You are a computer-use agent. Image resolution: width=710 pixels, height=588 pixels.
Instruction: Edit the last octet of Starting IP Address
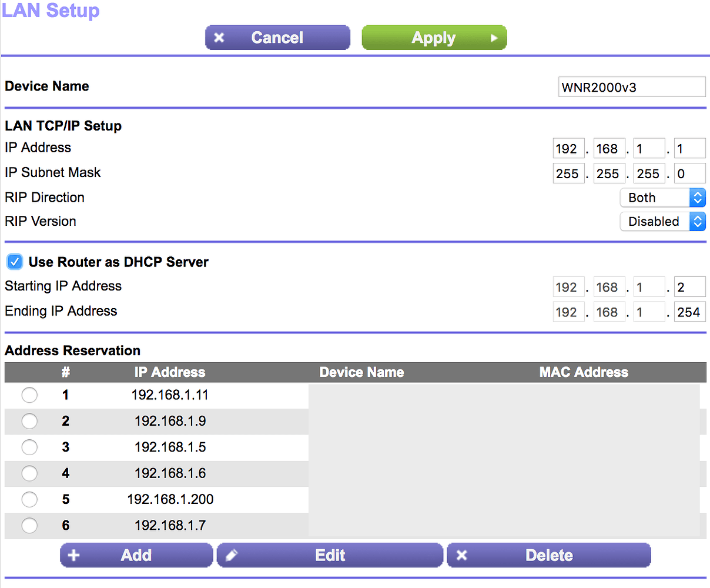[x=689, y=286]
